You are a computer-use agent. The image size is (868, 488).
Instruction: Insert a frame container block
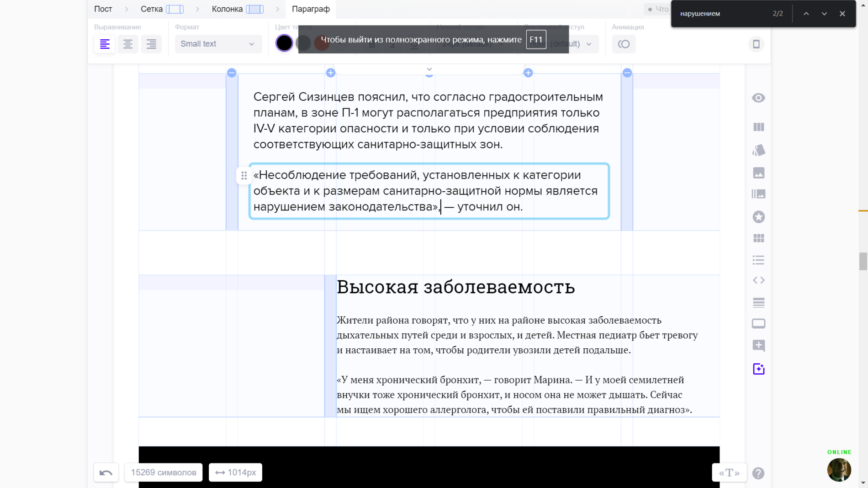pos(758,324)
